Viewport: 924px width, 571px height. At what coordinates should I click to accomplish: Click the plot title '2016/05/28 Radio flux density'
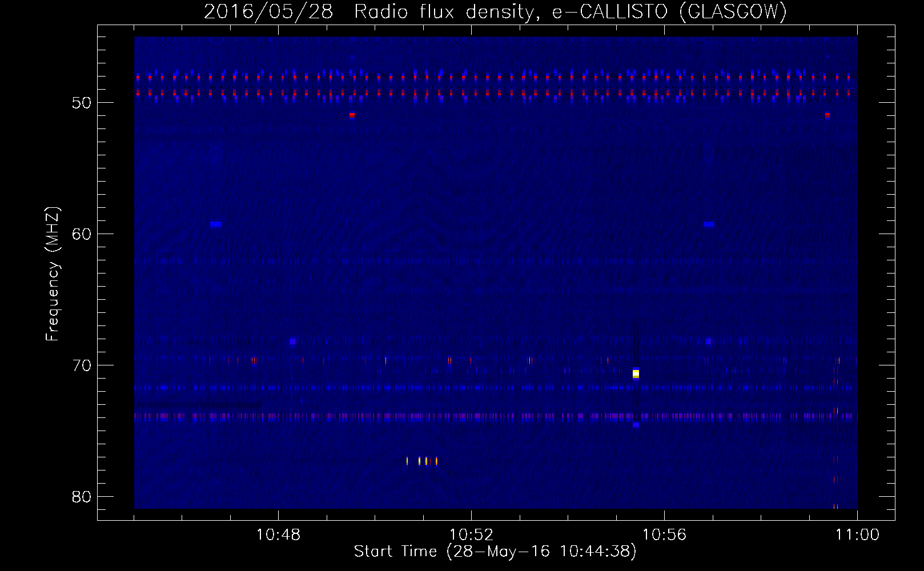point(495,11)
